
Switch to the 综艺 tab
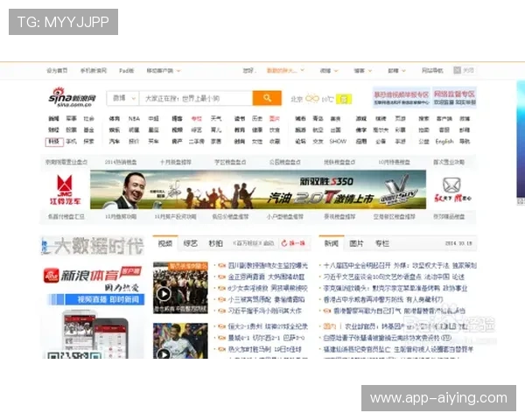point(191,243)
